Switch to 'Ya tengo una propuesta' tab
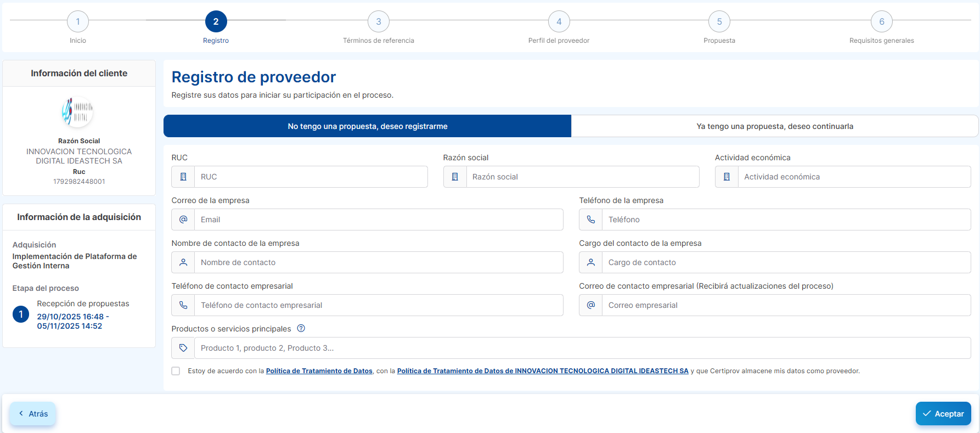Viewport: 980px width, 433px height. coord(774,126)
